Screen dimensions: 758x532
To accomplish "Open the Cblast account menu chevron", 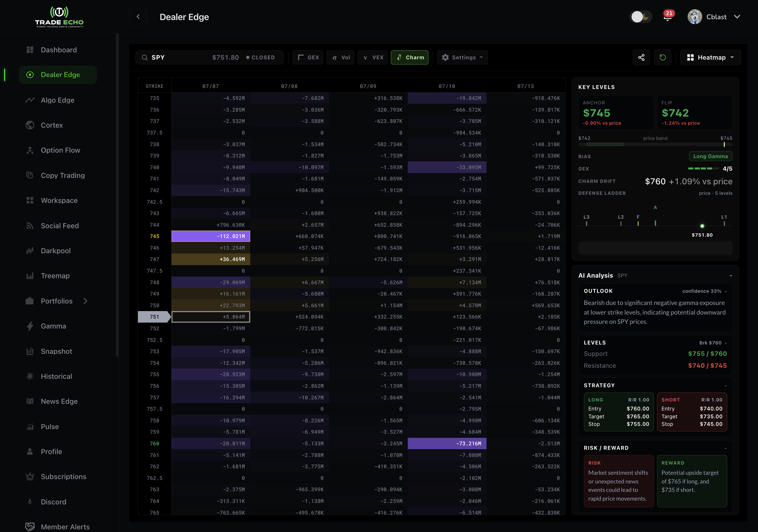I will (737, 17).
